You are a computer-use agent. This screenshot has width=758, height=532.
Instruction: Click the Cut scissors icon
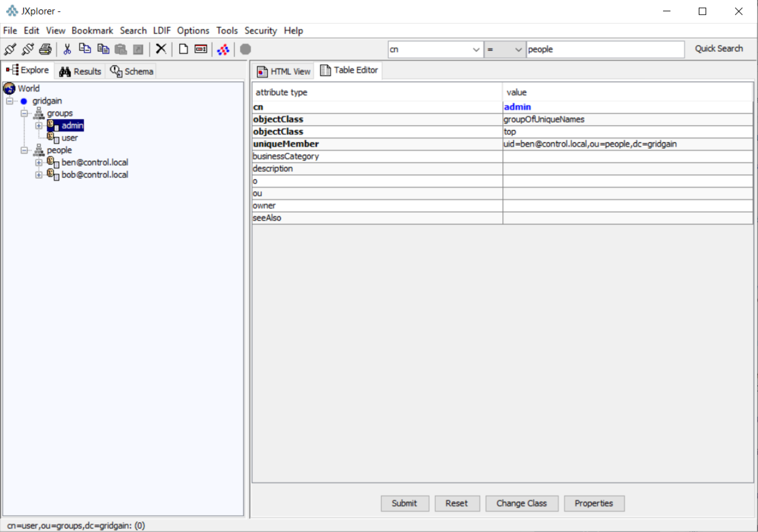[x=67, y=49]
